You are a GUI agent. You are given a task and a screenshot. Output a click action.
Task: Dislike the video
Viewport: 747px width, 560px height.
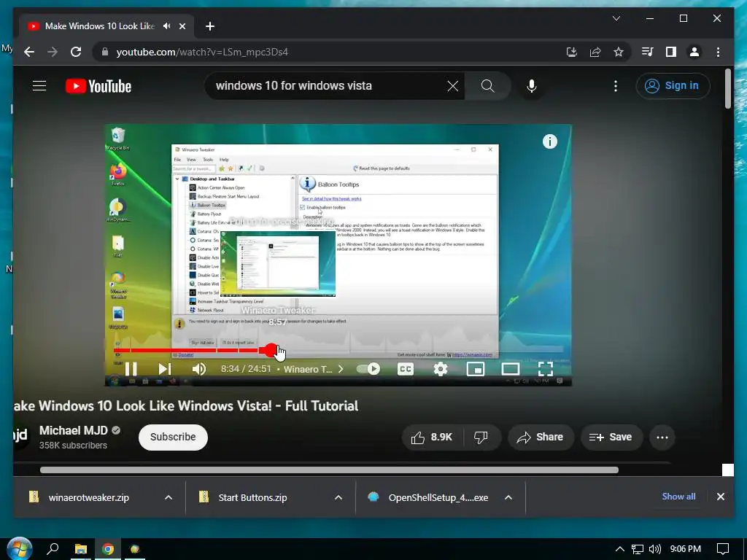pos(481,437)
